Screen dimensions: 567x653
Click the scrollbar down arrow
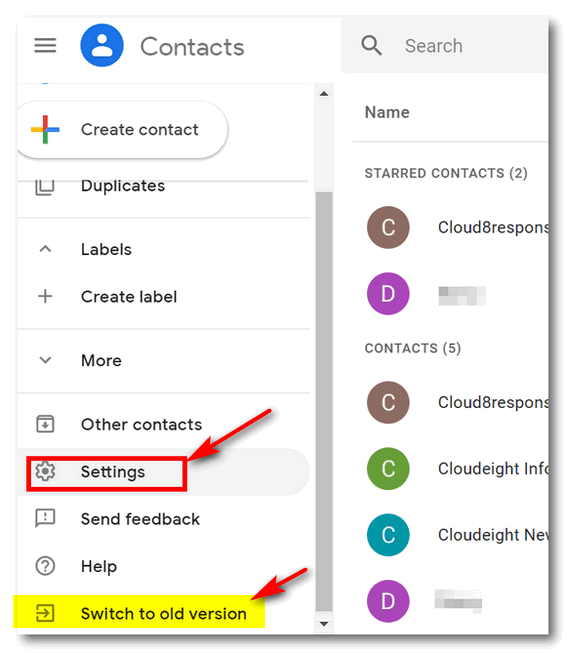click(324, 624)
